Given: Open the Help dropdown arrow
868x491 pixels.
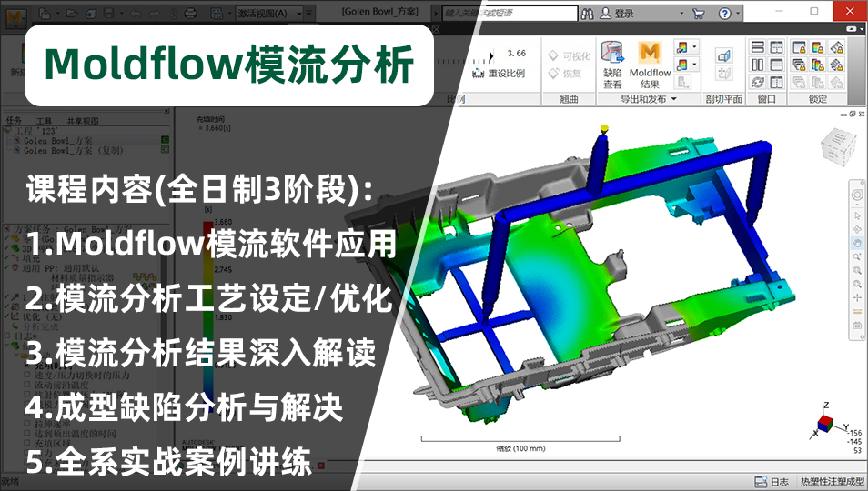Looking at the screenshot, I should pos(739,14).
